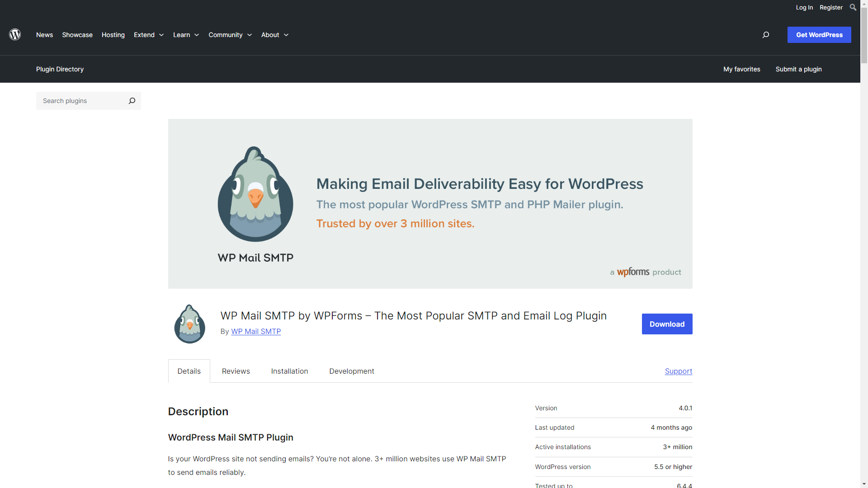Click the WordPress logo icon

pos(15,35)
